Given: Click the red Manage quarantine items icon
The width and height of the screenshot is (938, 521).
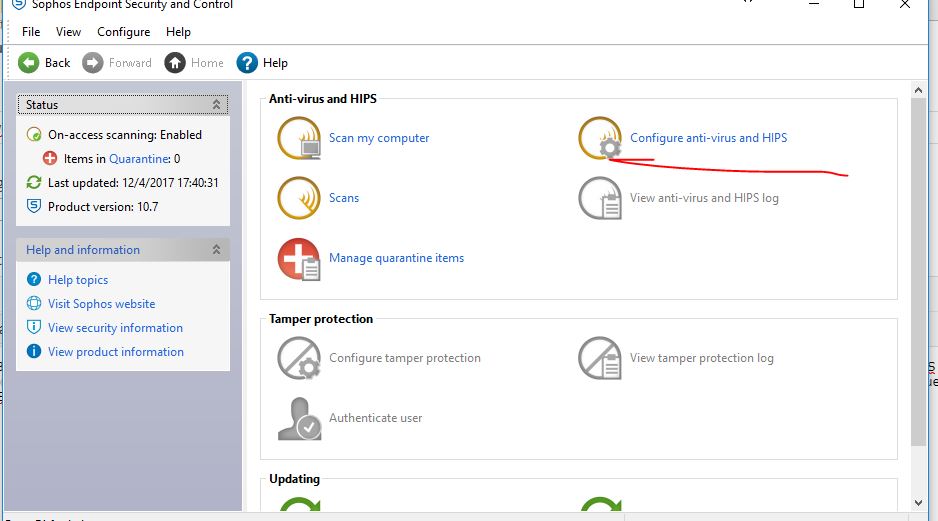Looking at the screenshot, I should (299, 259).
